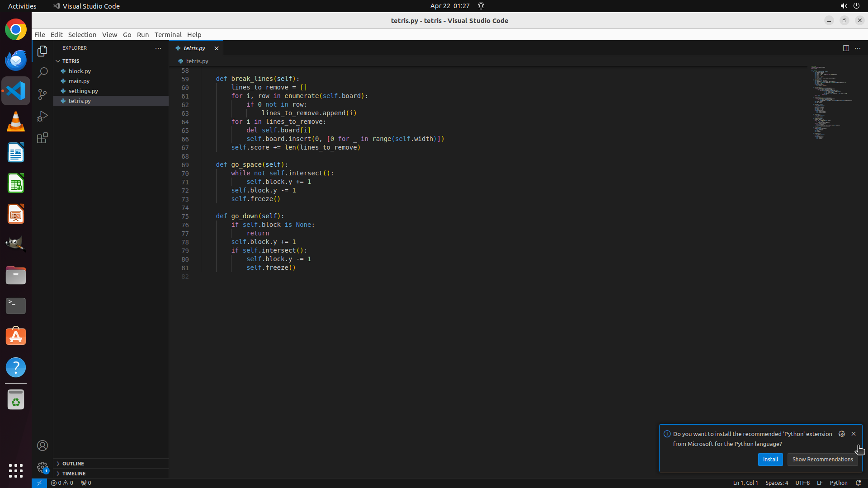The height and width of the screenshot is (488, 868).
Task: Toggle the Explorer view in activity bar
Action: coord(42,51)
